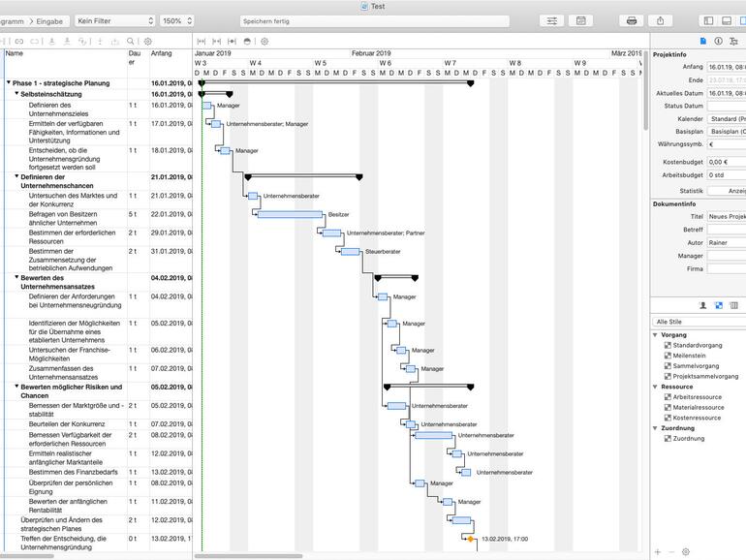Click the Titel field in Dokumentinfo
The width and height of the screenshot is (746, 560).
click(x=727, y=216)
